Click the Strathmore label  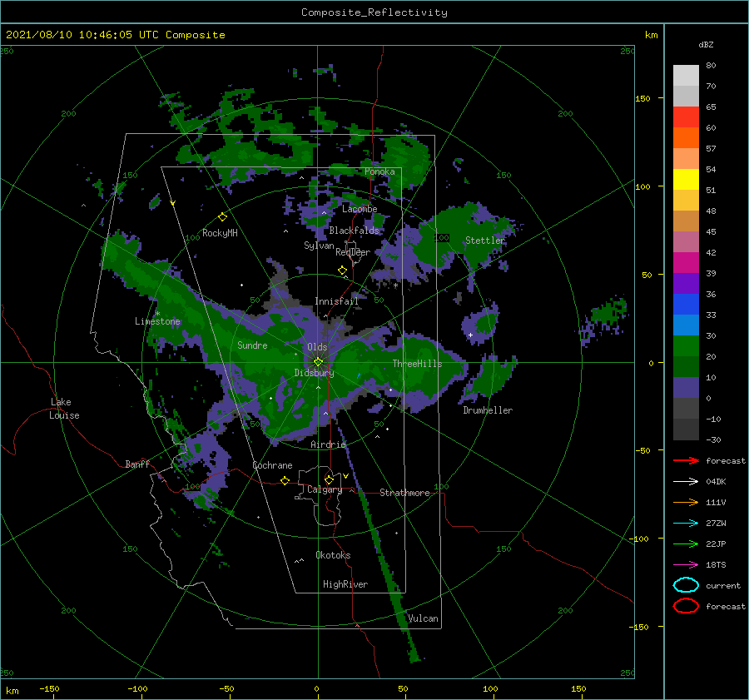coord(404,493)
